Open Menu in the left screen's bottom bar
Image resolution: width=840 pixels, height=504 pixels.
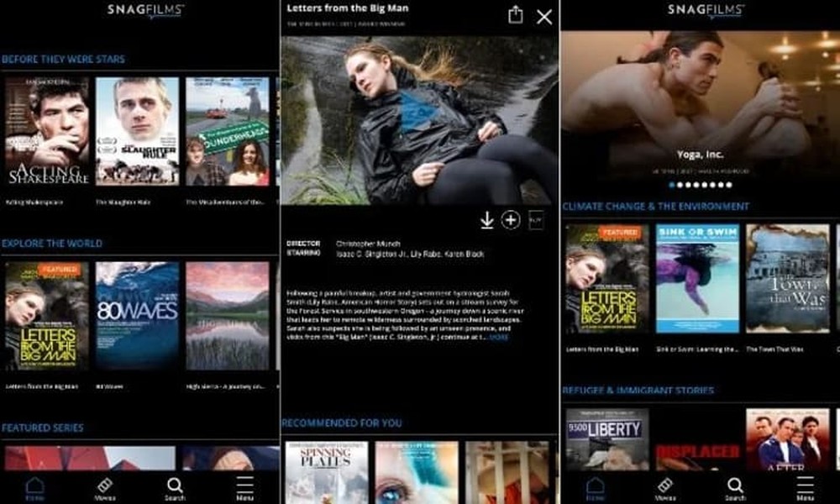point(244,488)
